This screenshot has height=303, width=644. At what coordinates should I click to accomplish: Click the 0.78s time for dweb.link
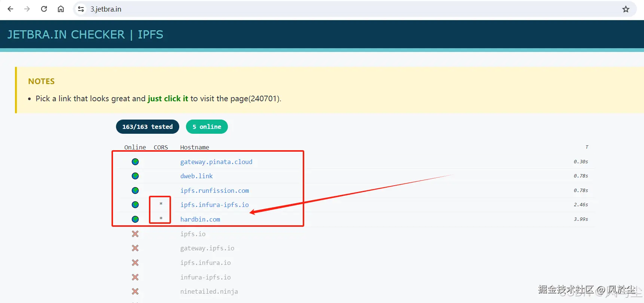pos(581,176)
